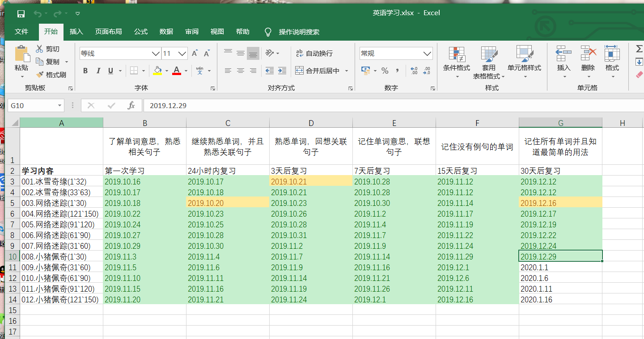Open Cell Styles (单元格样式)
This screenshot has width=644, height=339.
tap(524, 63)
